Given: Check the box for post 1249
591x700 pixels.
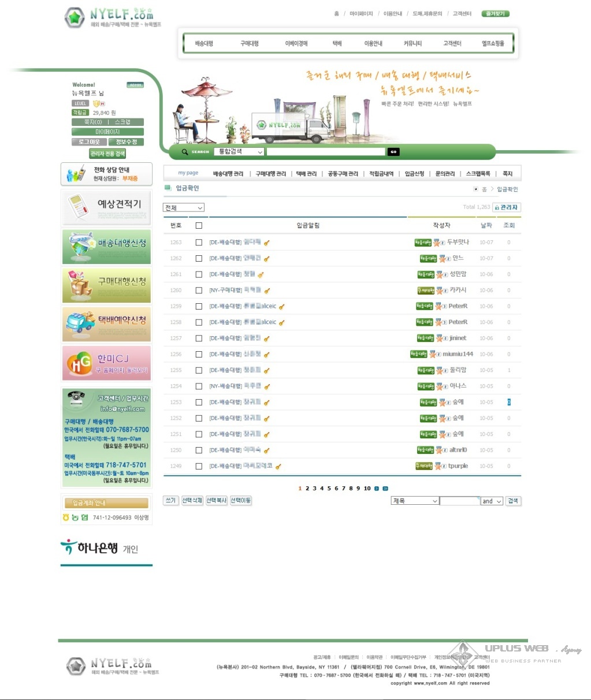Looking at the screenshot, I should 199,466.
